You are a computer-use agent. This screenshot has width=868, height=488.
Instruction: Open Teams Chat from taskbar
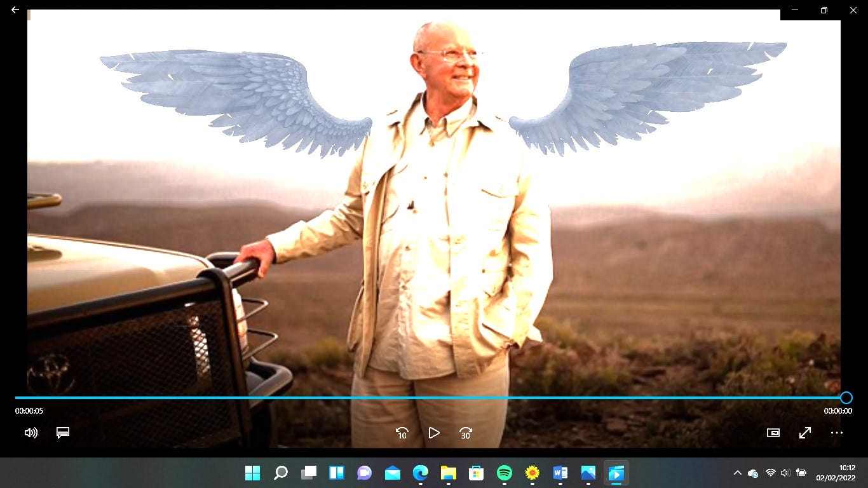click(365, 473)
